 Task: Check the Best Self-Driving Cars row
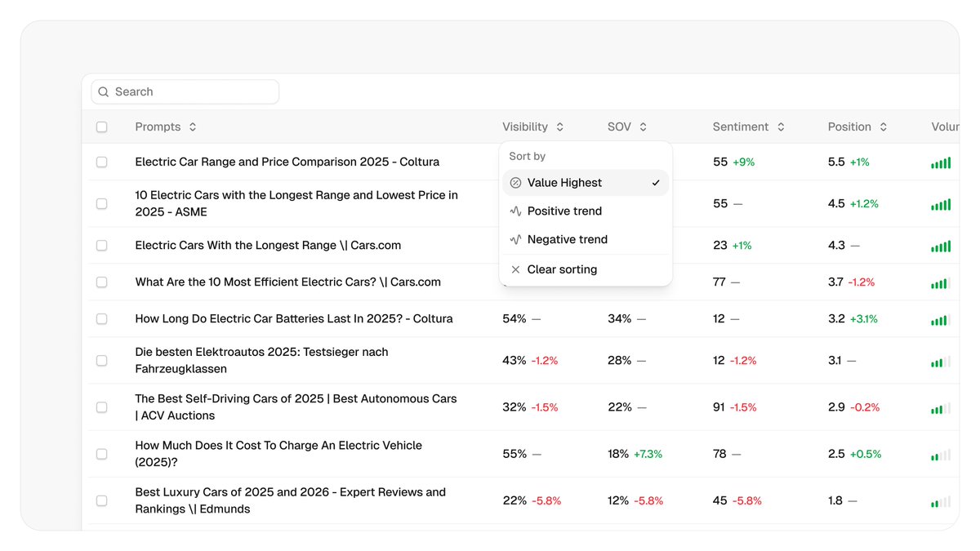click(x=102, y=407)
